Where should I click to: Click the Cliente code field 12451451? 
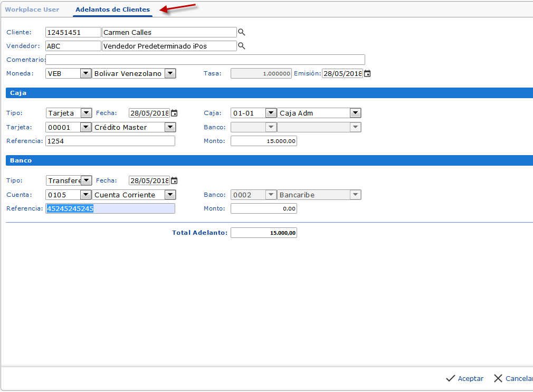pyautogui.click(x=73, y=32)
